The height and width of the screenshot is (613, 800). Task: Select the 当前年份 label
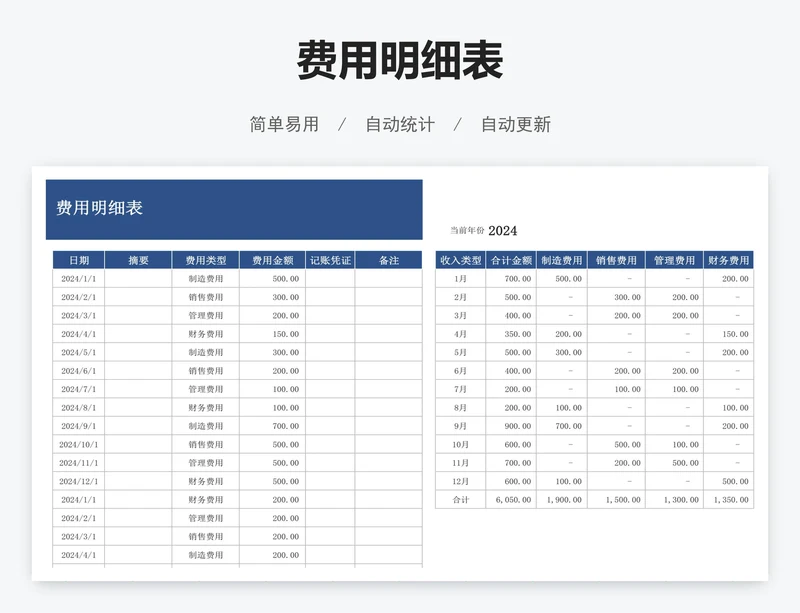tap(467, 231)
